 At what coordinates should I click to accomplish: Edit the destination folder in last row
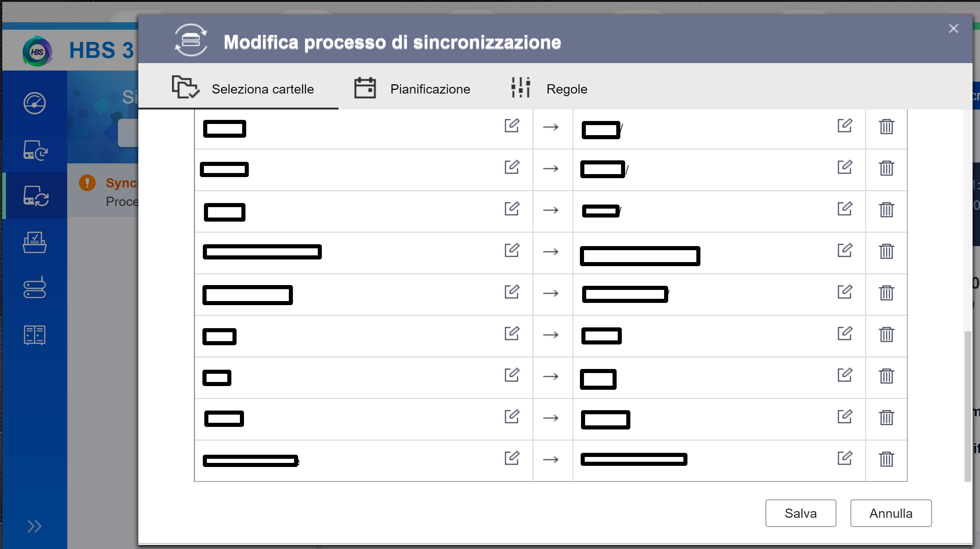tap(845, 458)
